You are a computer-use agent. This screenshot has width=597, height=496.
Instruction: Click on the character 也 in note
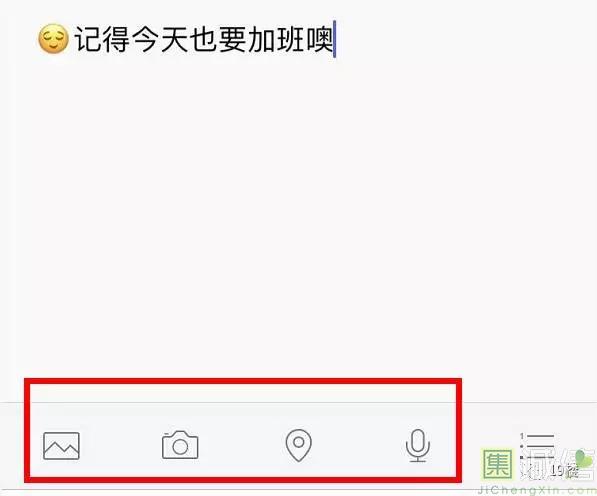pyautogui.click(x=204, y=39)
